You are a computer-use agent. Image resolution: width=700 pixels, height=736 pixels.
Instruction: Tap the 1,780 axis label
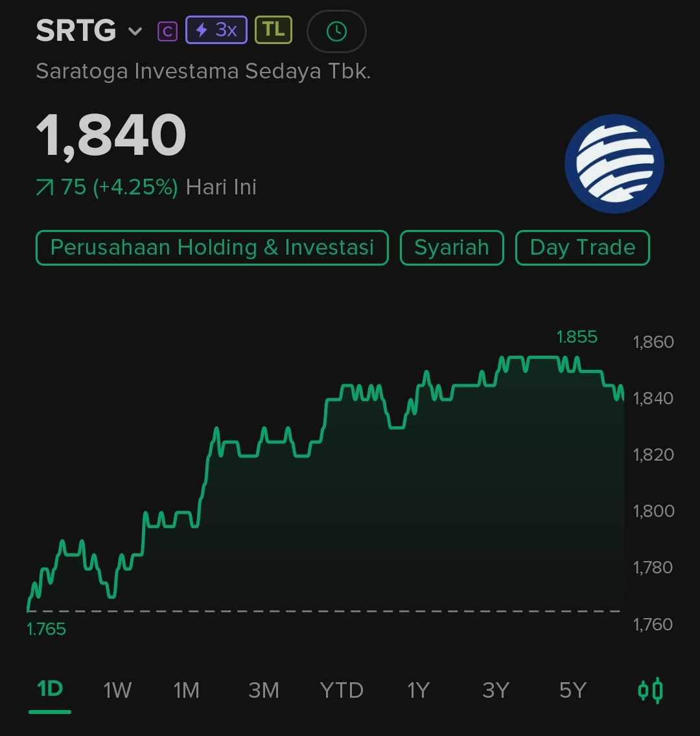653,568
